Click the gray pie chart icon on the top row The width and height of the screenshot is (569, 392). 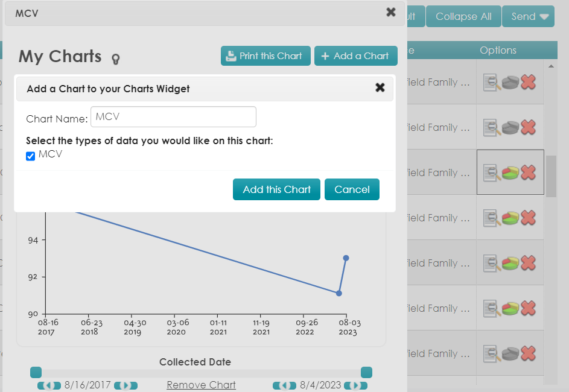510,82
